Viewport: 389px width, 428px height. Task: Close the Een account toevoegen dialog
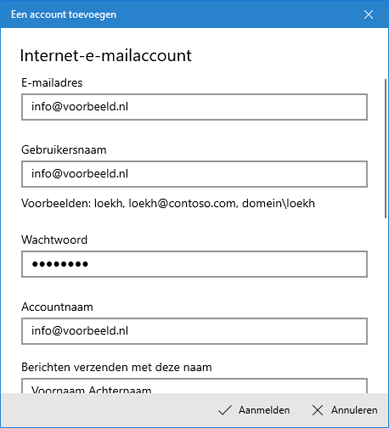click(x=368, y=14)
